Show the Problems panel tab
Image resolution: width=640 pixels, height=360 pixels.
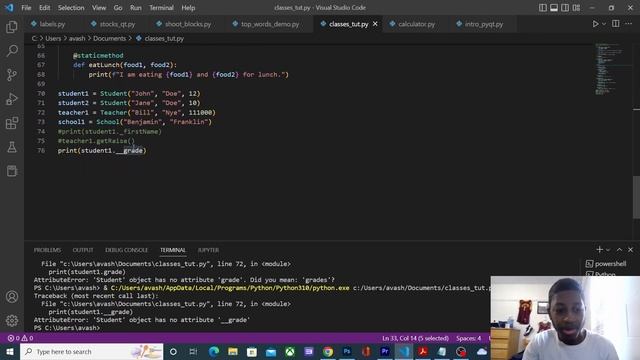47,250
